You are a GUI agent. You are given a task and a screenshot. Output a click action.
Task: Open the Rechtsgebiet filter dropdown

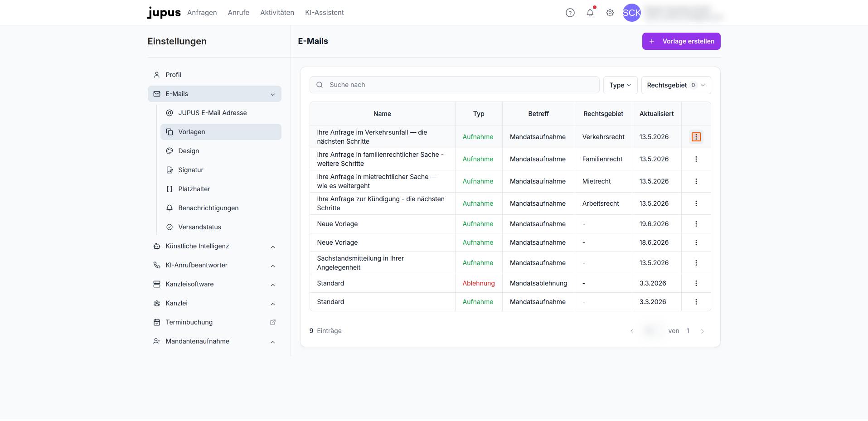(x=676, y=85)
